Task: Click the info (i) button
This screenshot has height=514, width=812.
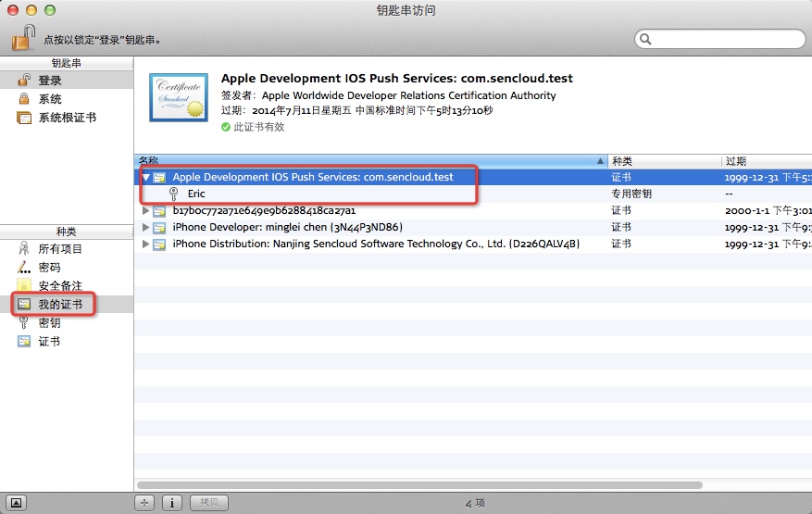Action: (x=172, y=503)
